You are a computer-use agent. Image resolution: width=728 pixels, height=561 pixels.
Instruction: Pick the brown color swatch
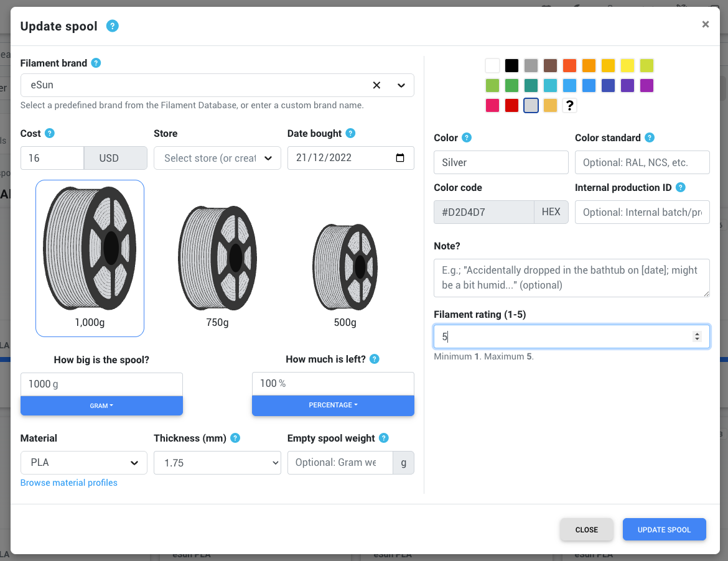[550, 65]
